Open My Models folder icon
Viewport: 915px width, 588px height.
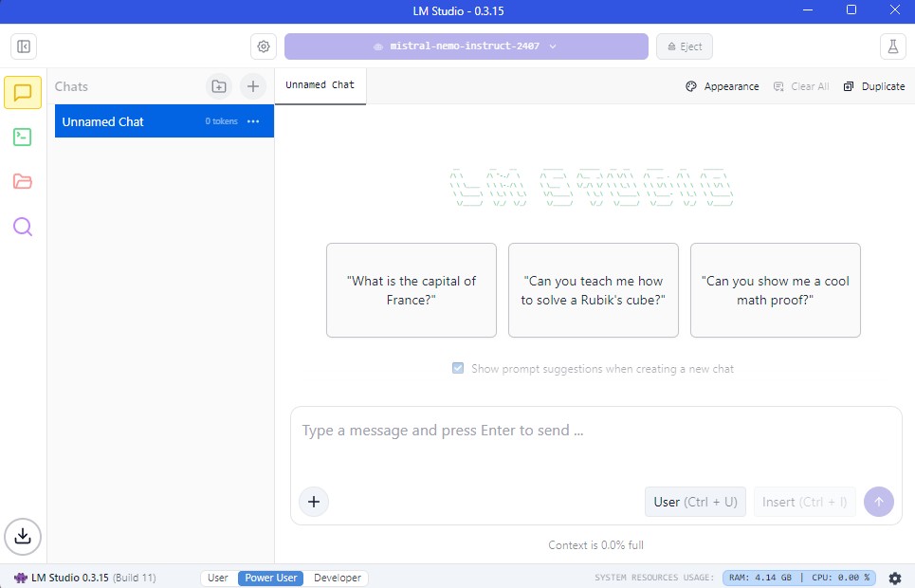tap(23, 181)
